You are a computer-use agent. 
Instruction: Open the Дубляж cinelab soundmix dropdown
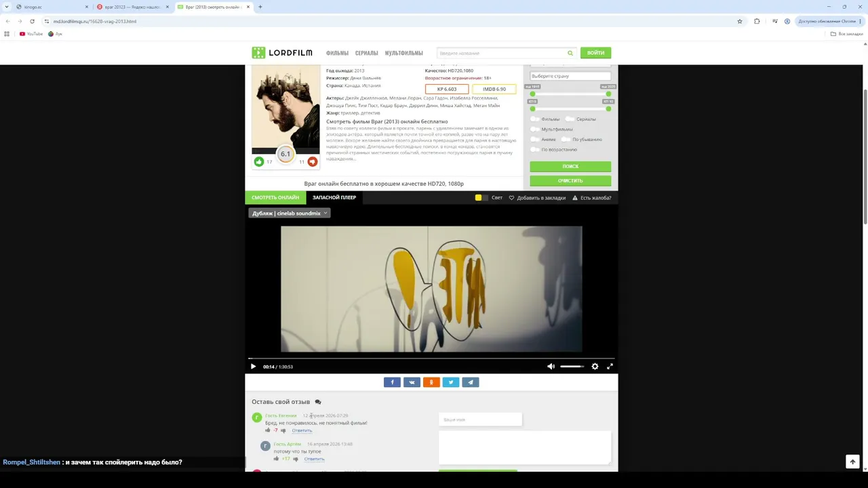(x=290, y=213)
